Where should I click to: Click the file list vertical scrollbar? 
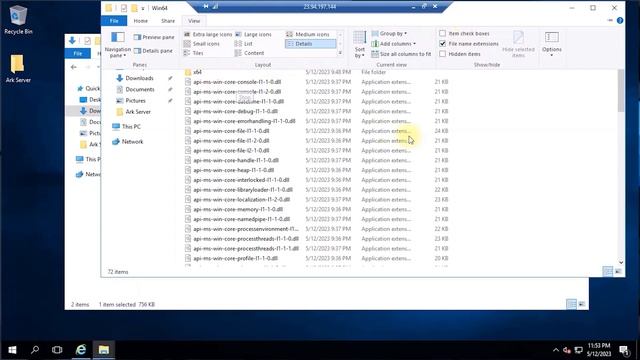click(x=621, y=91)
